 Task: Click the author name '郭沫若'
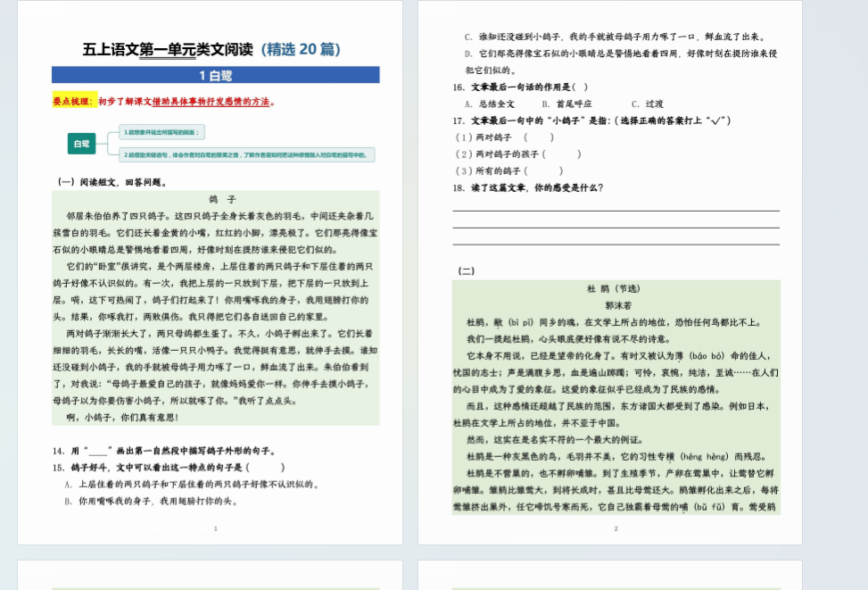[616, 305]
